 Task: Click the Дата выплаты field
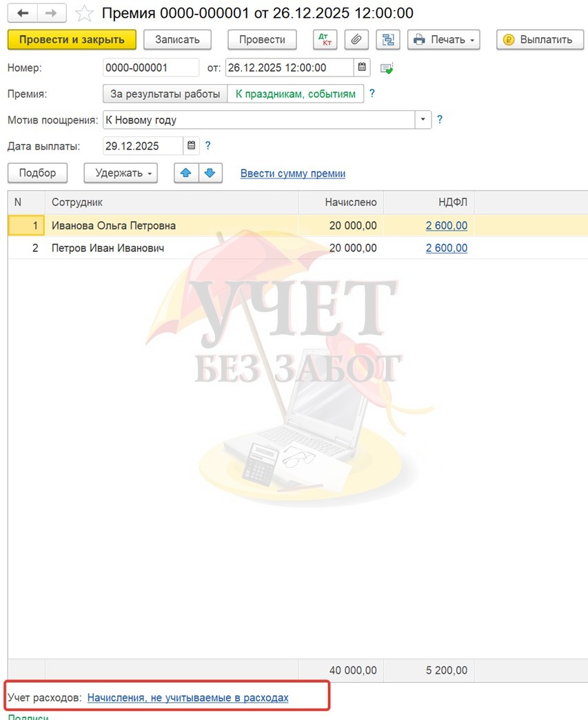143,146
